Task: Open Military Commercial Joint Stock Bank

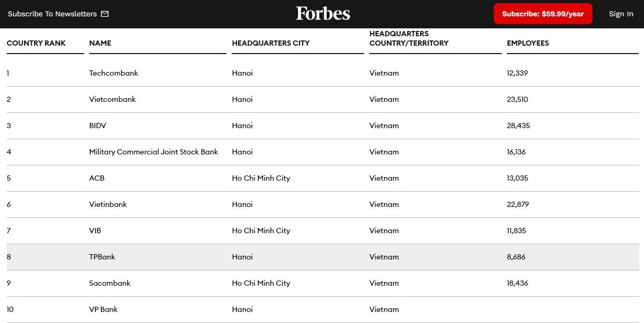Action: point(153,152)
